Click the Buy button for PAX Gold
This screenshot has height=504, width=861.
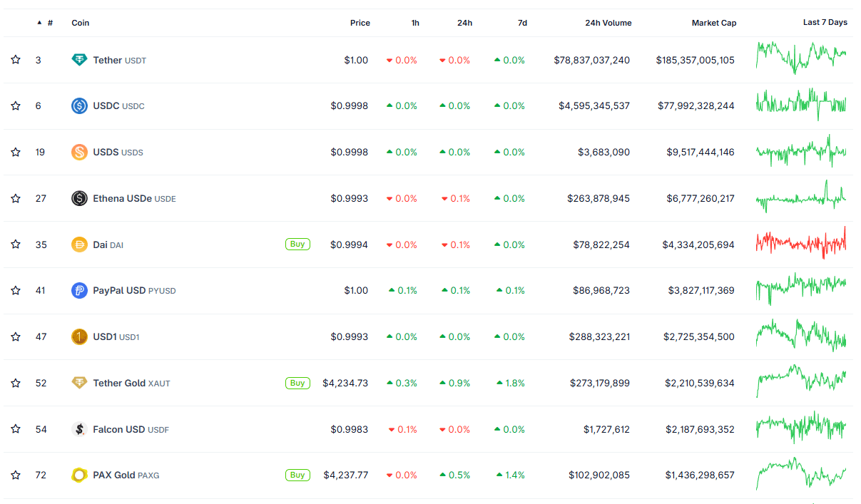[x=297, y=475]
